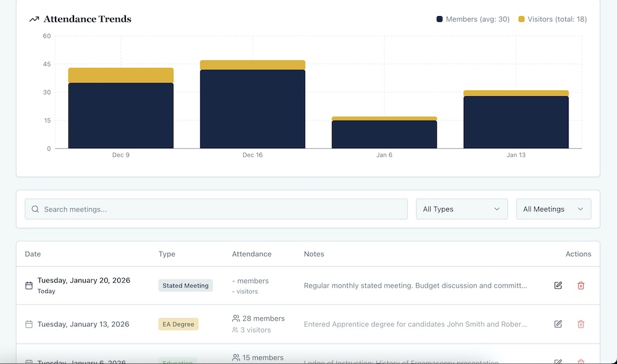The width and height of the screenshot is (617, 364).
Task: Toggle the navy Members legend swatch
Action: click(x=439, y=19)
